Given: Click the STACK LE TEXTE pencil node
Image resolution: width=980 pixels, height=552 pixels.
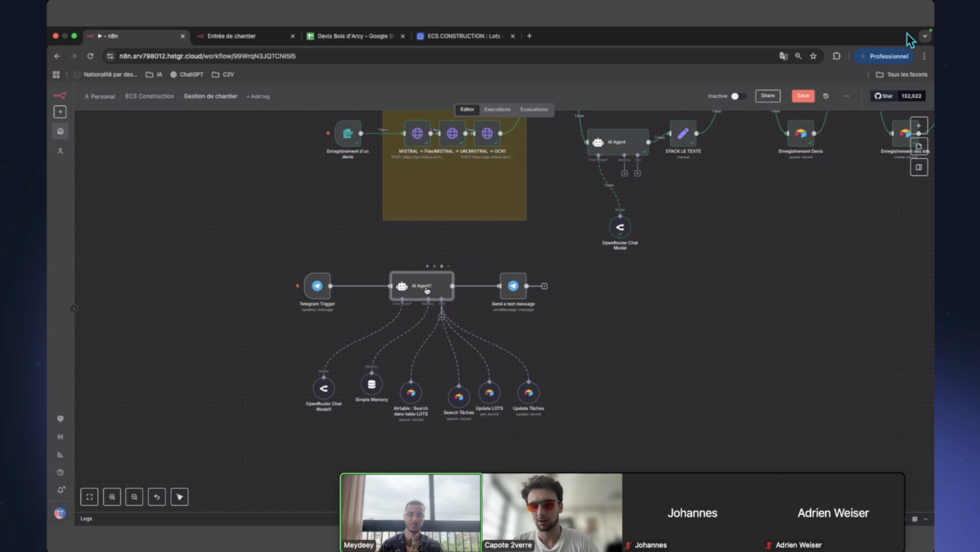Looking at the screenshot, I should pyautogui.click(x=683, y=133).
